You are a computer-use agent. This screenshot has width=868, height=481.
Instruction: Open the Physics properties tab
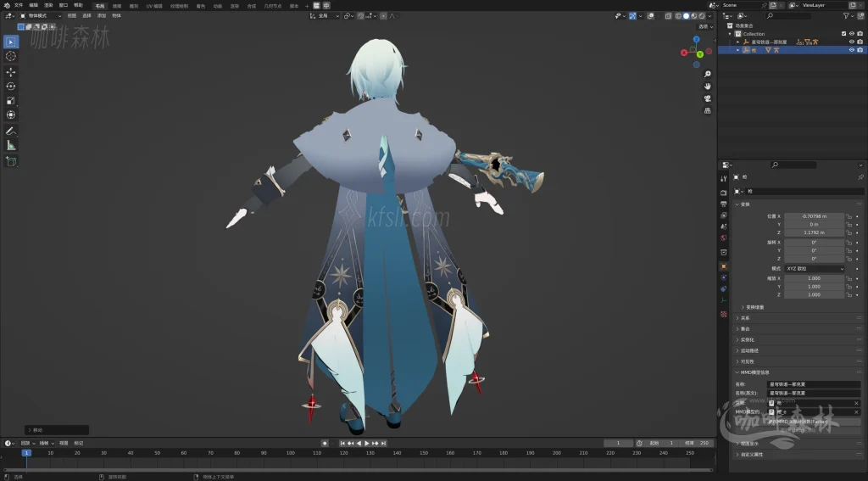724,277
